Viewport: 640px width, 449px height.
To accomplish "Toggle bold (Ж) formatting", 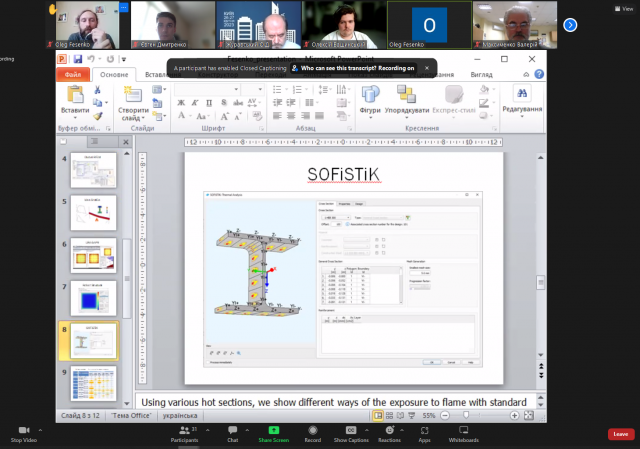I will 181,103.
